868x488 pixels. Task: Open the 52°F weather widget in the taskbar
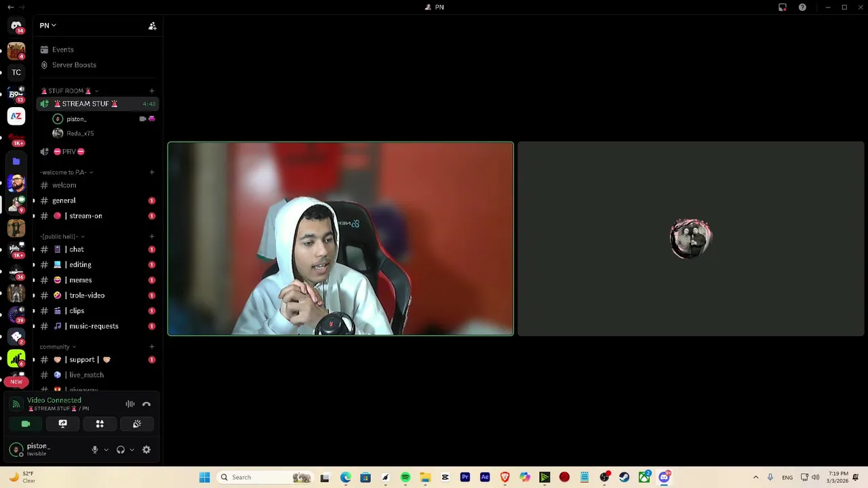(20, 478)
